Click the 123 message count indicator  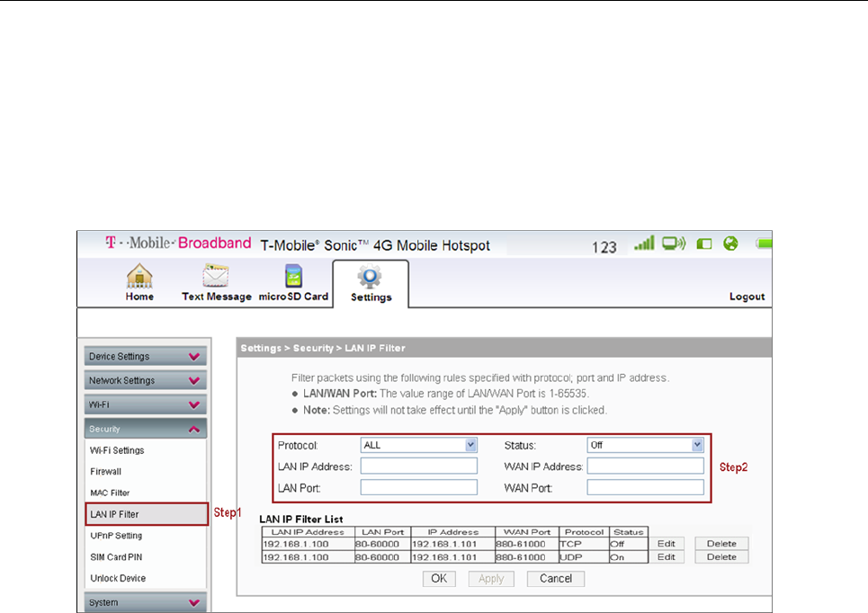point(604,247)
